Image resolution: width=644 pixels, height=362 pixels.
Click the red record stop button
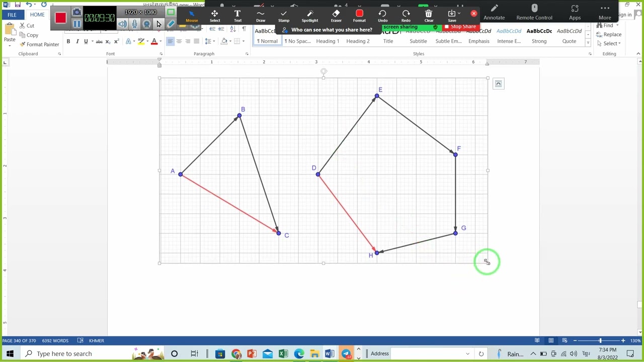60,18
